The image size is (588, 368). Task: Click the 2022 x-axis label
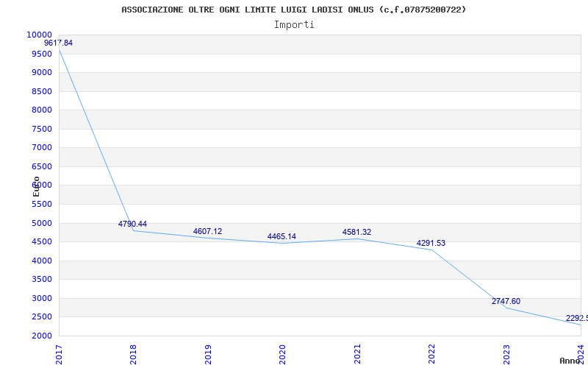tap(431, 355)
